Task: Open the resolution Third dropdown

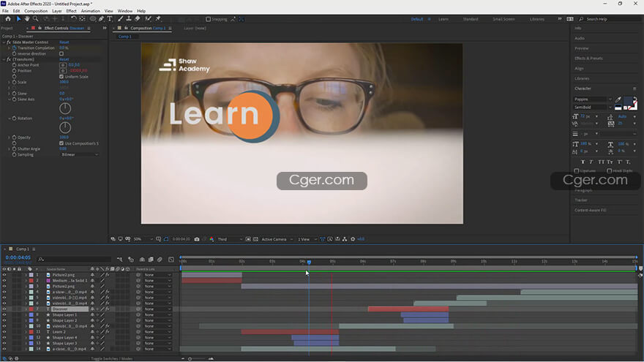Action: [229, 239]
